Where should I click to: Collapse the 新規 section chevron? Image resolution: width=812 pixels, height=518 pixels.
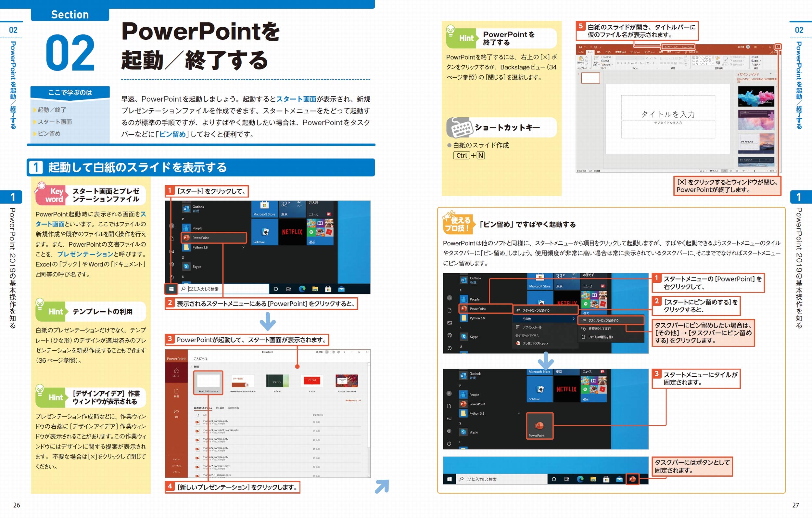click(192, 367)
